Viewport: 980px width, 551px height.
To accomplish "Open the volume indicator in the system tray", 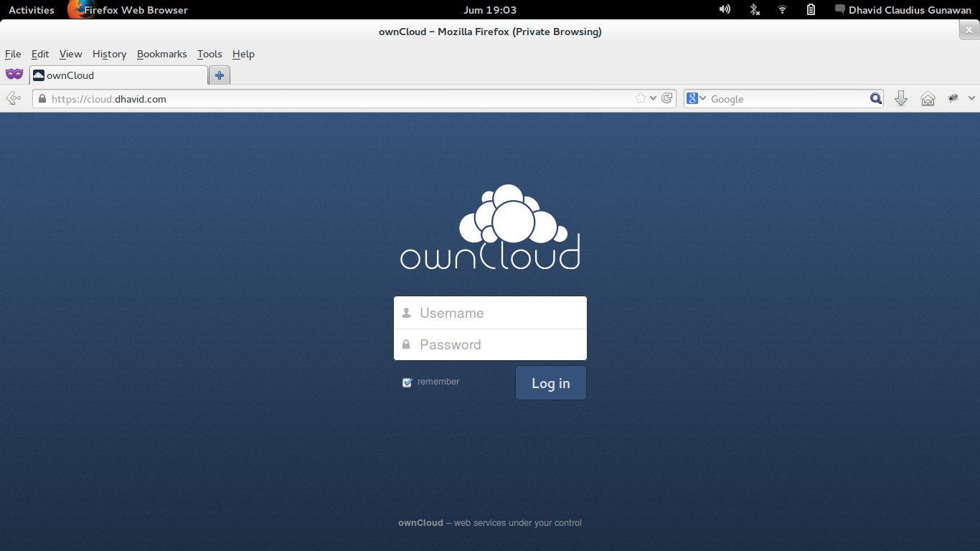I will click(x=725, y=10).
